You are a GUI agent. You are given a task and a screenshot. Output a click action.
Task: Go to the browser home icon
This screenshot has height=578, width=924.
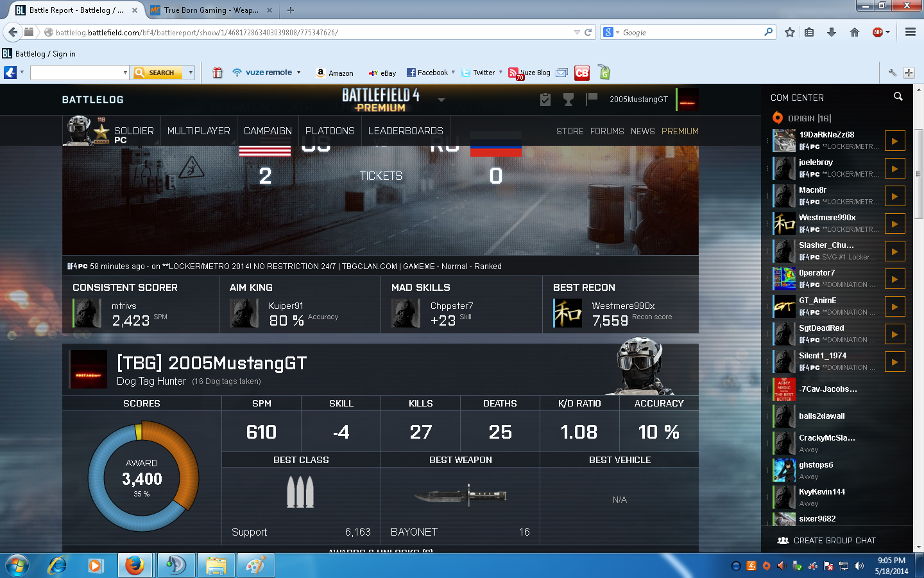pyautogui.click(x=855, y=32)
